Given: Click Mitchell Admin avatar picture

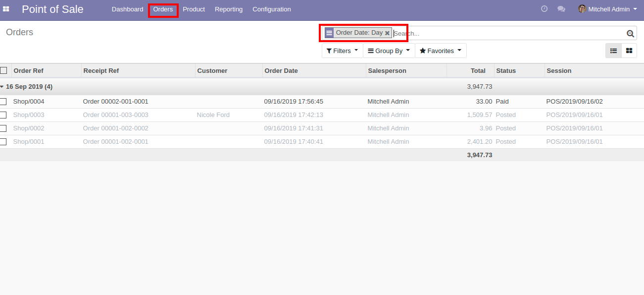Looking at the screenshot, I should [x=582, y=9].
